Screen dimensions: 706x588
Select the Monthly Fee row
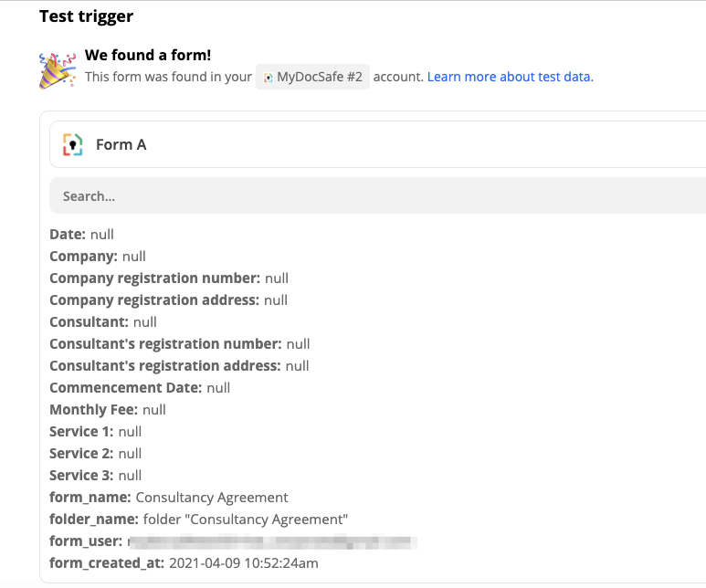[x=108, y=410]
